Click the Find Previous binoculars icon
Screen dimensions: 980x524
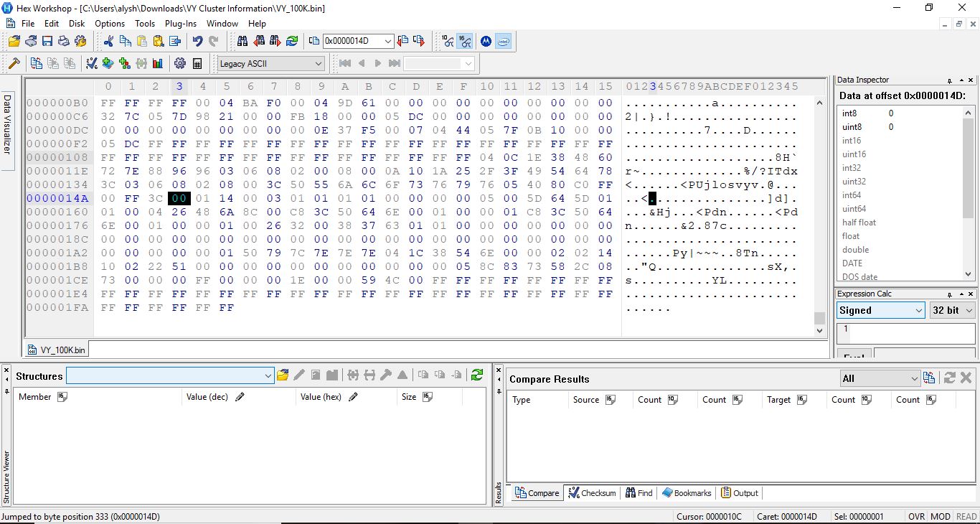click(x=259, y=41)
